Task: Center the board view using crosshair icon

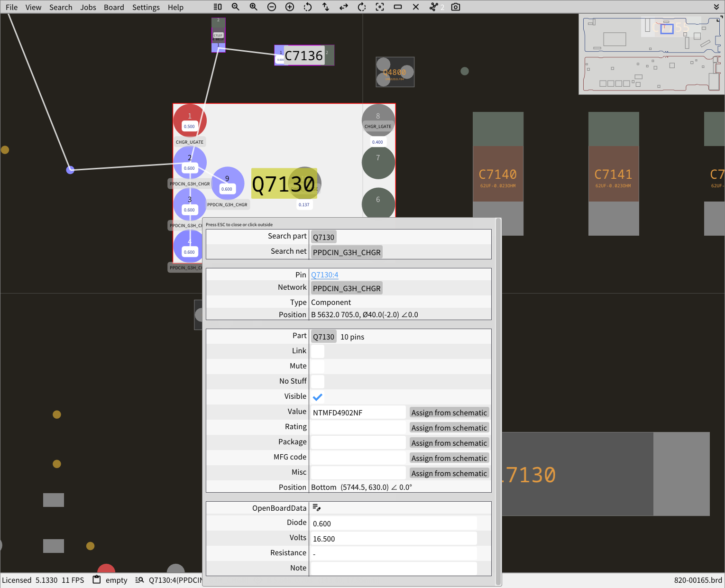Action: coord(380,7)
